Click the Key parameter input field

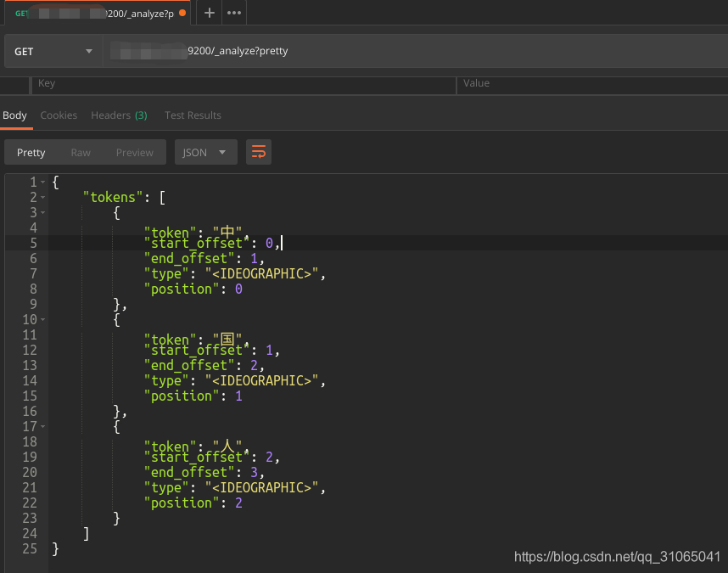coord(244,86)
